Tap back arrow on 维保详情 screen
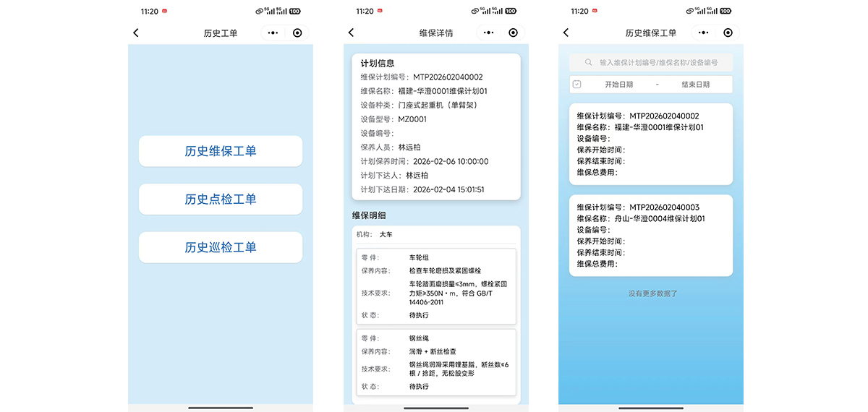 [x=351, y=33]
